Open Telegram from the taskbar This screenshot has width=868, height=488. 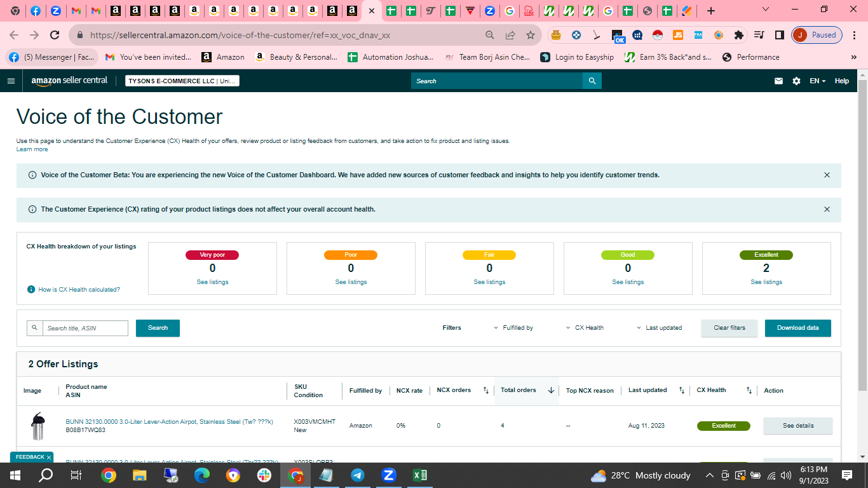(x=358, y=475)
